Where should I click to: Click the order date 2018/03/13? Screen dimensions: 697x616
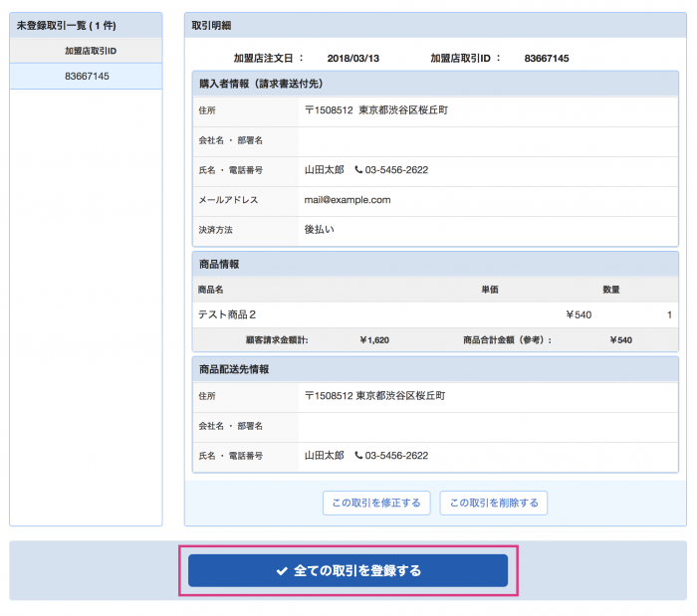(354, 59)
